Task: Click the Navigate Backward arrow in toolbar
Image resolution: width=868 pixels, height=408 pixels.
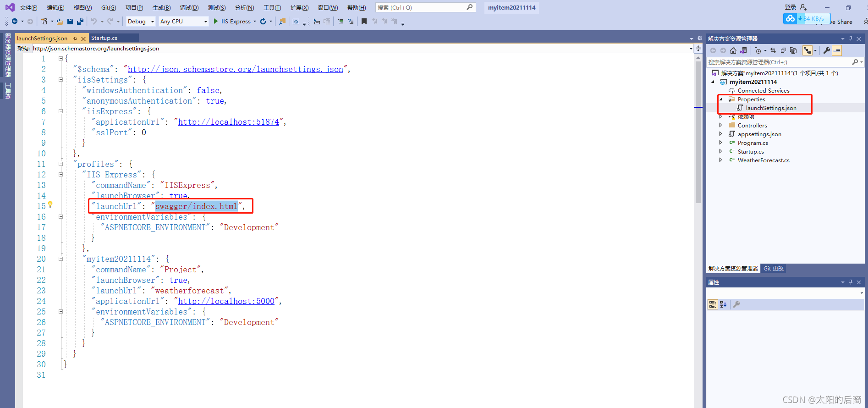Action: tap(15, 21)
